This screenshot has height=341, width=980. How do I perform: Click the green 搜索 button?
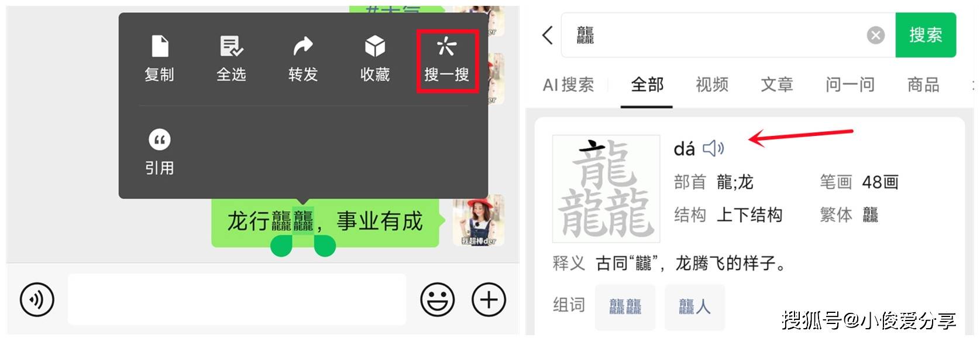926,35
